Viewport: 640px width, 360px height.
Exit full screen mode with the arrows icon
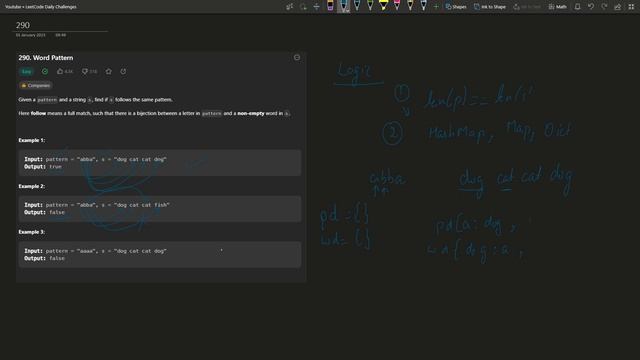pos(631,7)
